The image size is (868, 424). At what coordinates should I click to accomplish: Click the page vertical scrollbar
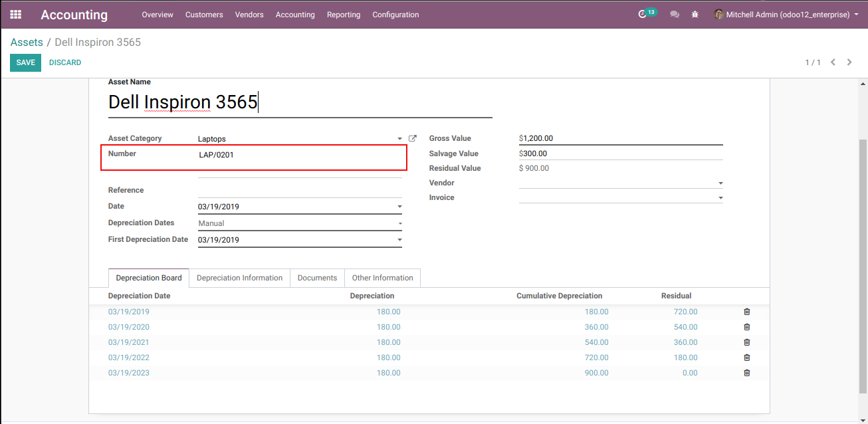863,266
